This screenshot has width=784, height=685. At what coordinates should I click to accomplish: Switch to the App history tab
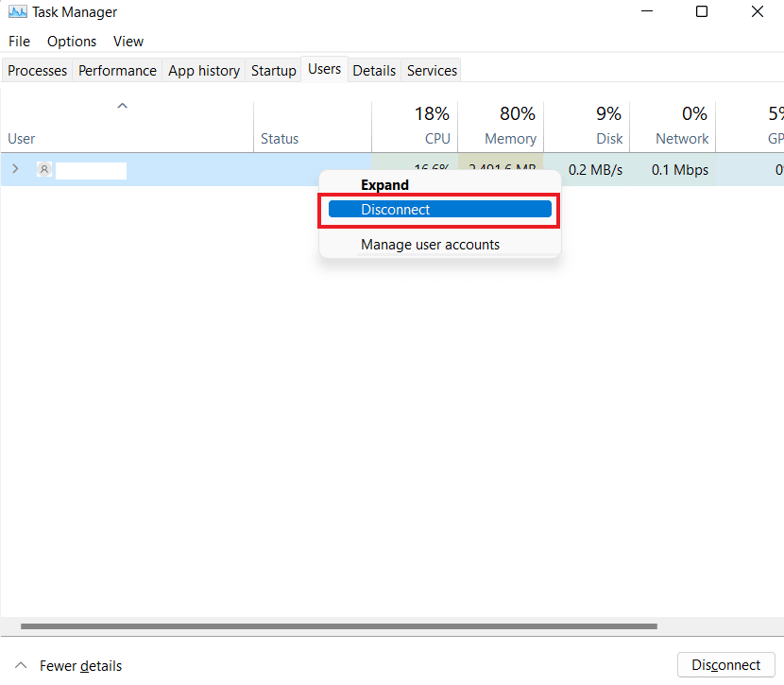click(204, 71)
